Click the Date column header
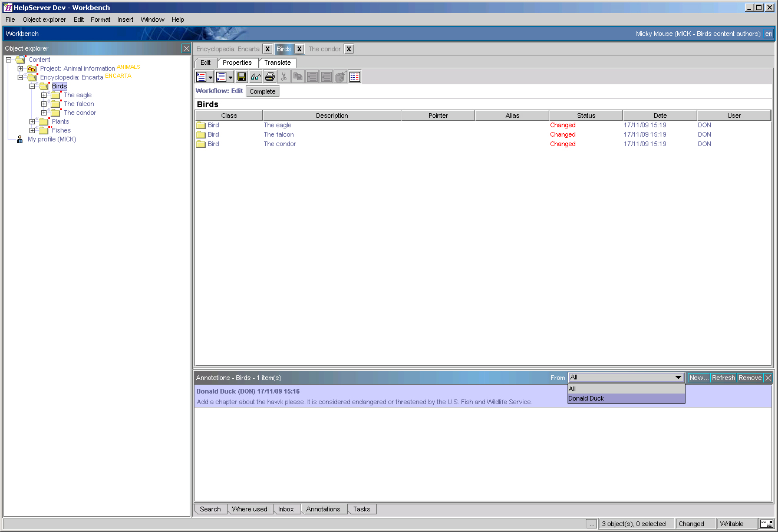Screen dimensions: 778x532 tap(660, 115)
